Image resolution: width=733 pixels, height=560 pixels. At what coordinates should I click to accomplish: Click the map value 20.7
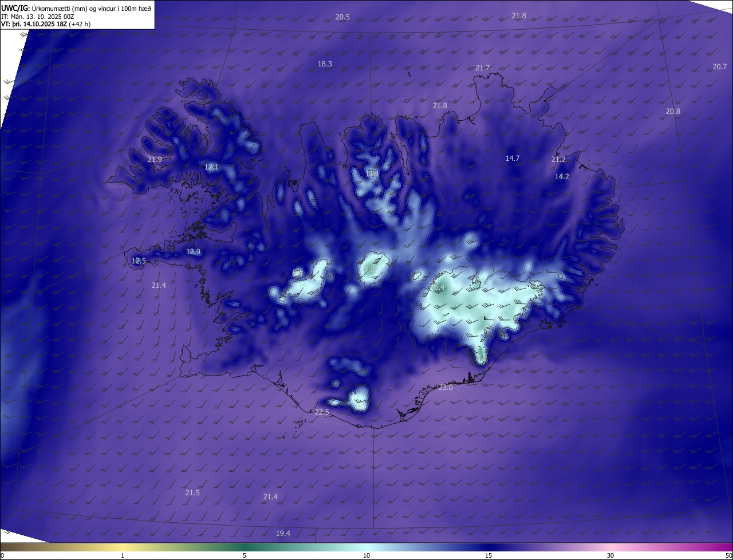click(x=720, y=67)
